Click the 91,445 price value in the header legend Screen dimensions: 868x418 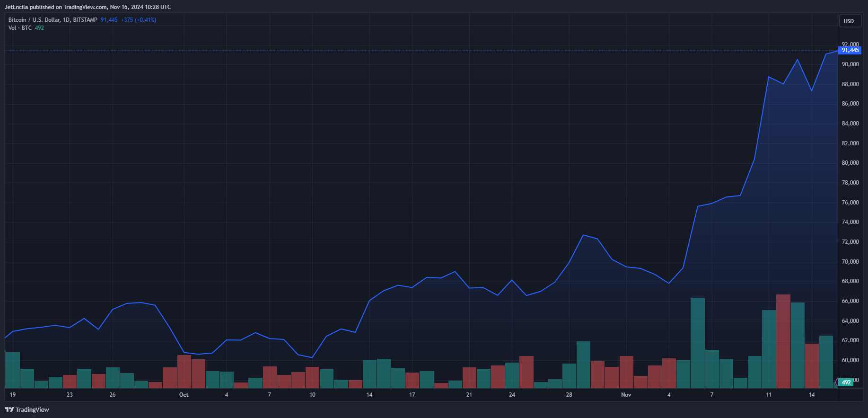point(109,20)
